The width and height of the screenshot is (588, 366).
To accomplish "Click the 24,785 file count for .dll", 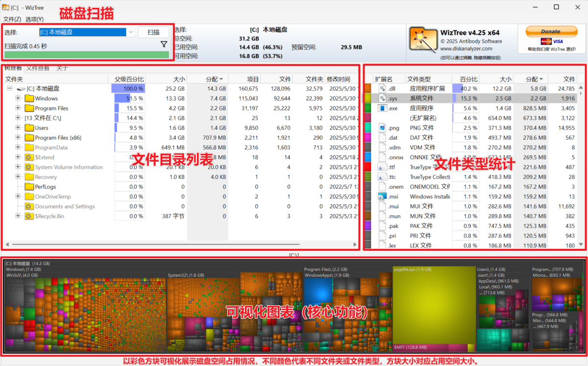I will (566, 89).
